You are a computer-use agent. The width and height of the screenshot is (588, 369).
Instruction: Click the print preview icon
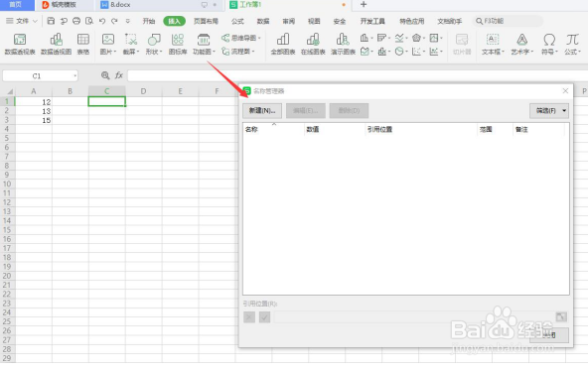click(x=89, y=21)
